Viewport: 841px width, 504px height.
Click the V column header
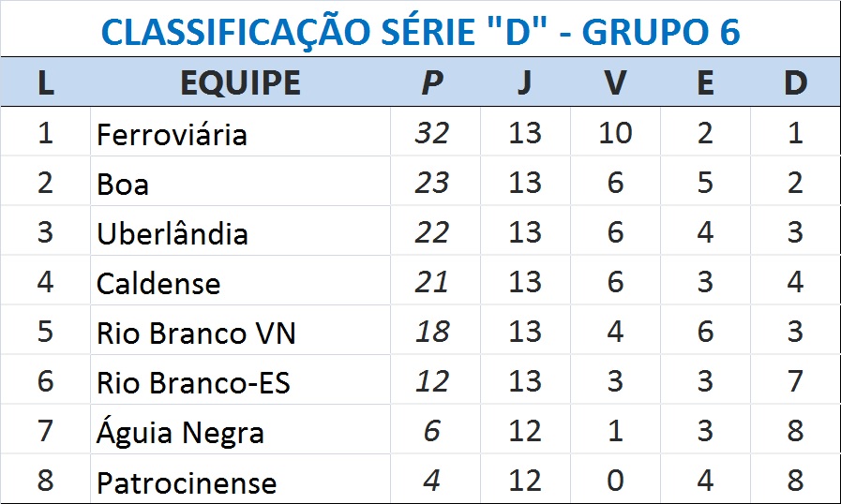(x=615, y=83)
